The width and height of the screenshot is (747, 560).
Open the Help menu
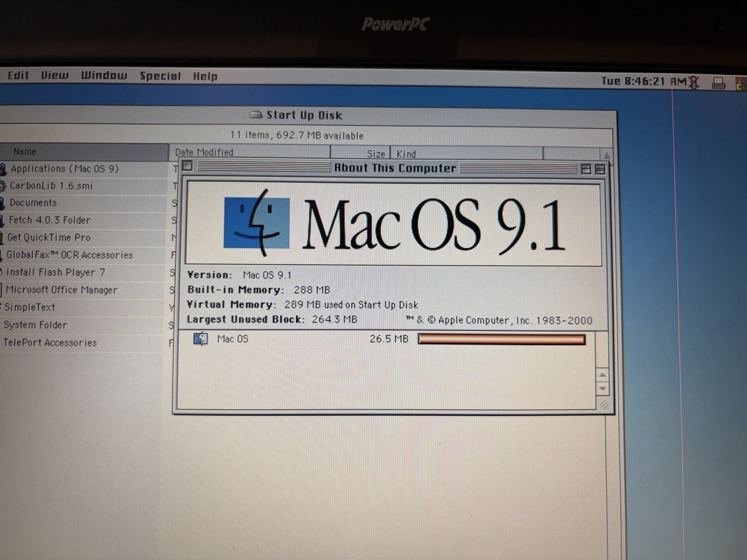[x=205, y=77]
